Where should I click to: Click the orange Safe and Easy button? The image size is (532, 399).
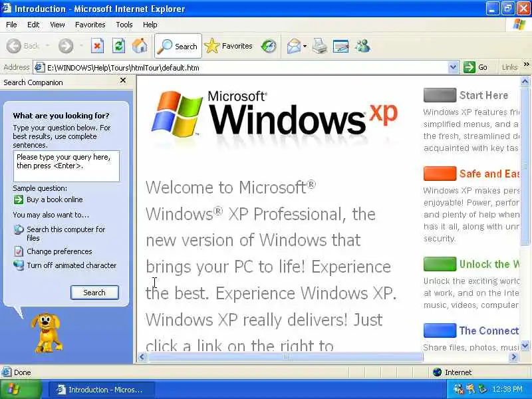click(440, 174)
